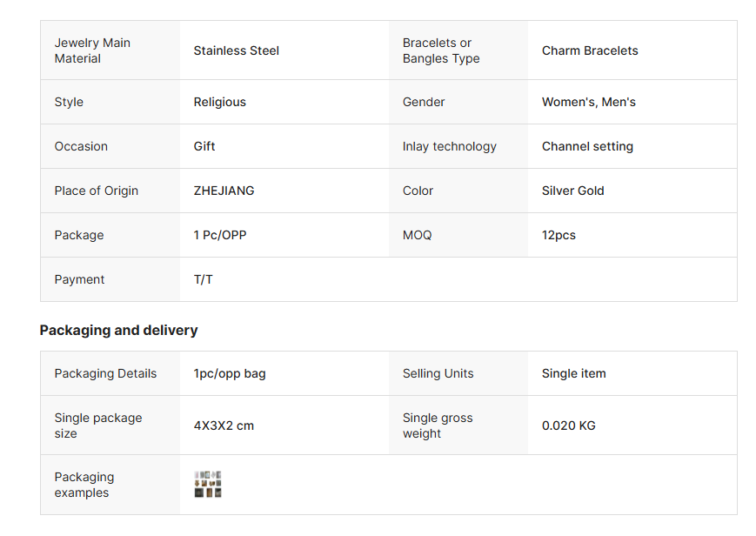
Task: Select the "0.020 KG" gross weight value
Action: 568,425
